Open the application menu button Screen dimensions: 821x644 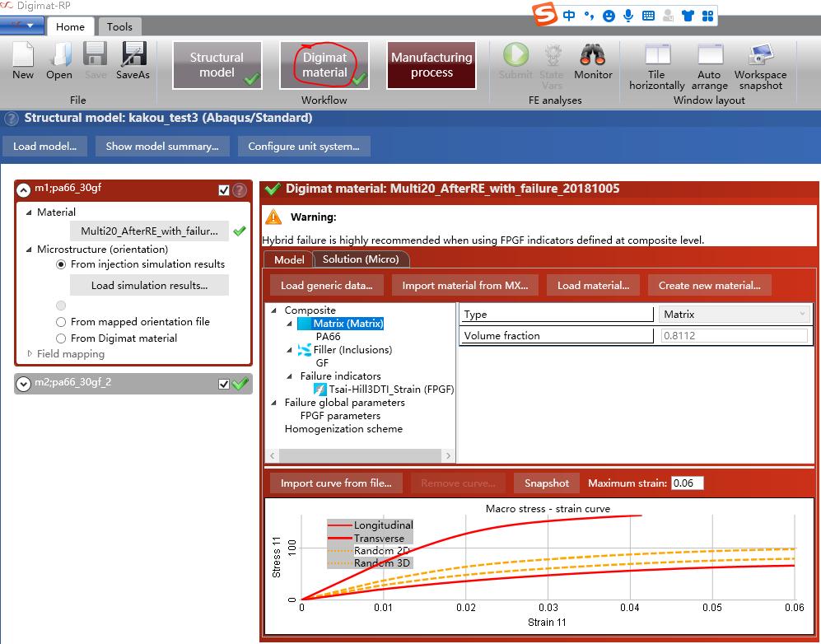point(21,26)
